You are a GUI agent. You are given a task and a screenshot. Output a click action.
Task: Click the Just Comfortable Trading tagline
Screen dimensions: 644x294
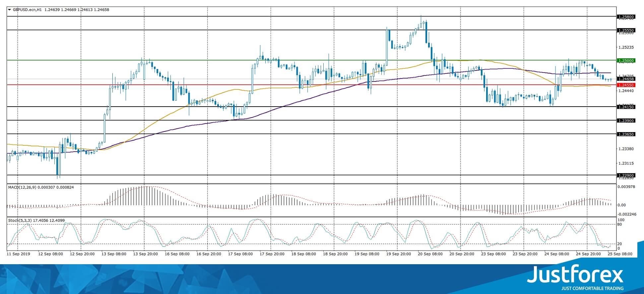[x=592, y=288]
